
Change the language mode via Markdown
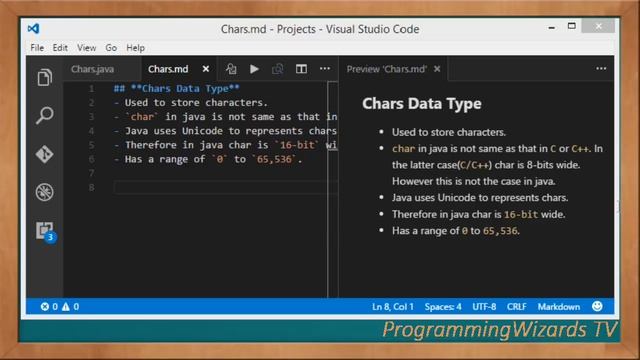pyautogui.click(x=558, y=307)
